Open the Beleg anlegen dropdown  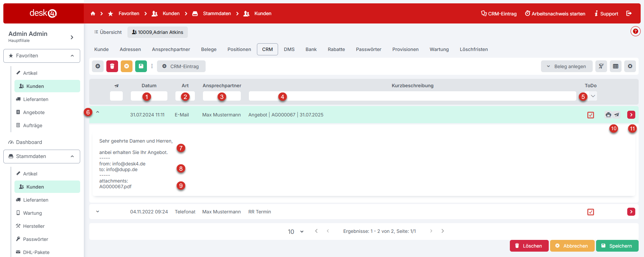point(567,66)
